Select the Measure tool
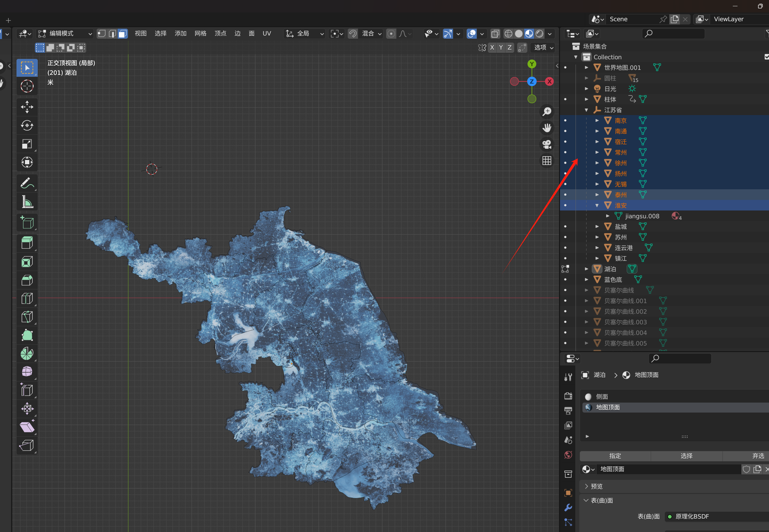The height and width of the screenshot is (532, 769). [x=27, y=201]
